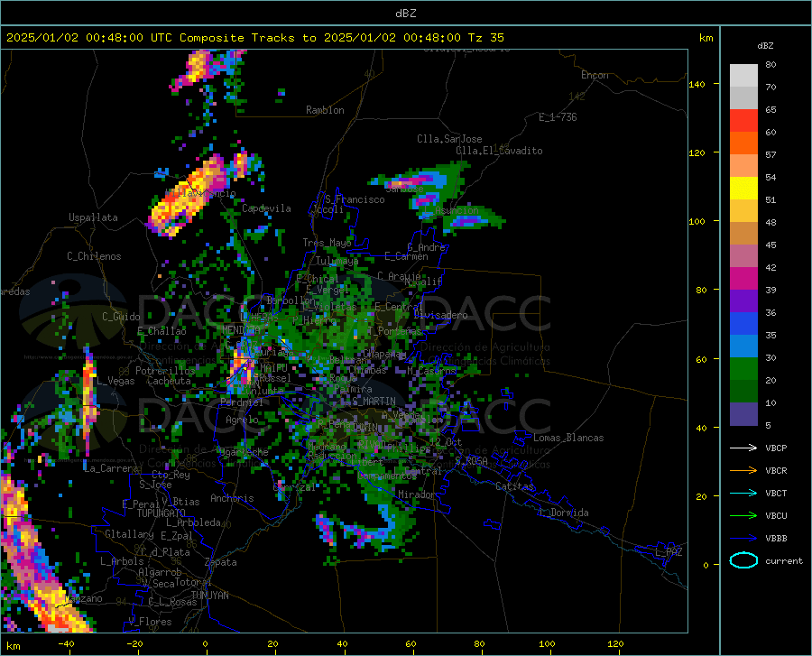
Task: Click the 'Gltallary' map label
Action: click(x=129, y=534)
